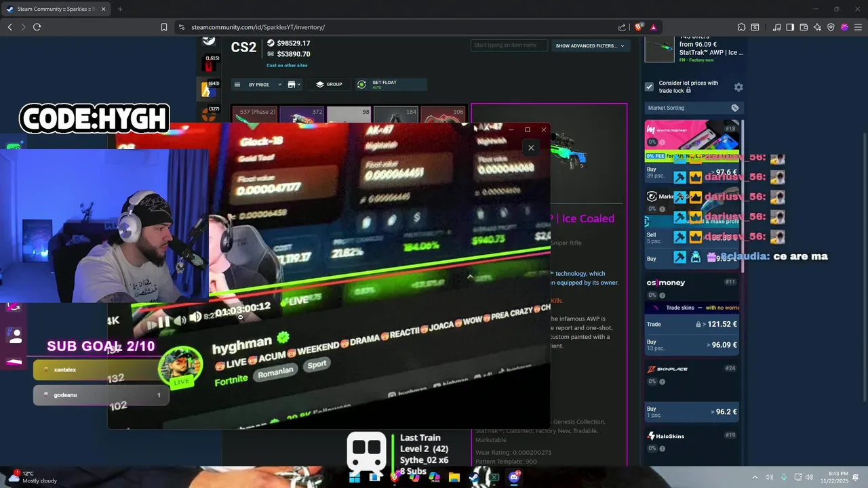Viewport: 868px width, 488px height.
Task: Click the list view lines icon
Action: (237, 85)
